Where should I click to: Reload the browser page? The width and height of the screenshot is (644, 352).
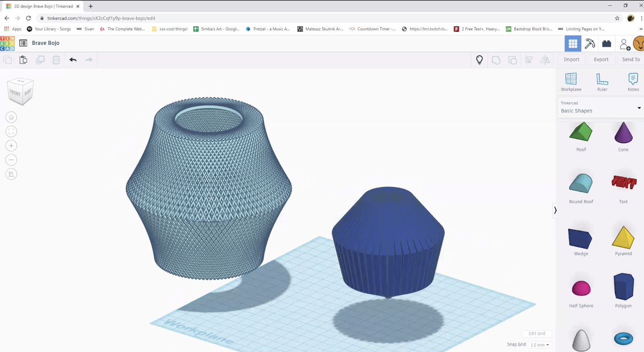click(28, 18)
